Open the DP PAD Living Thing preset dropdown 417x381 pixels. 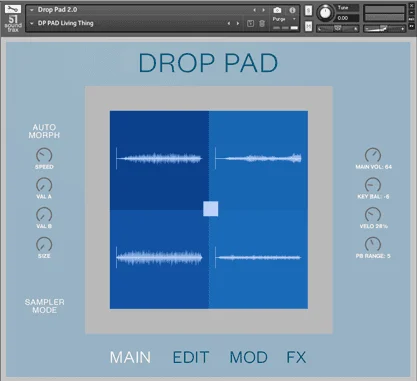click(x=32, y=23)
